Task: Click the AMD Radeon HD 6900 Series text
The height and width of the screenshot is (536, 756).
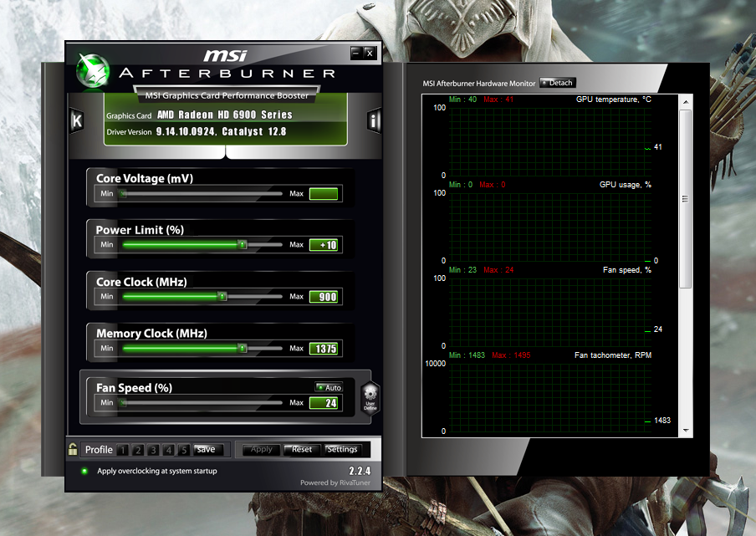Action: (225, 115)
